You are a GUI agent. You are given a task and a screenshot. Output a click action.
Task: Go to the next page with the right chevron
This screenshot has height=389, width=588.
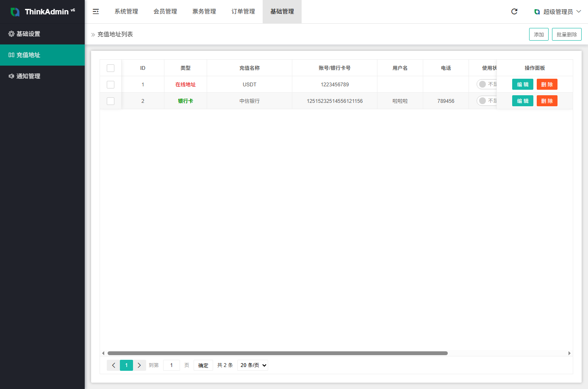[x=139, y=365]
